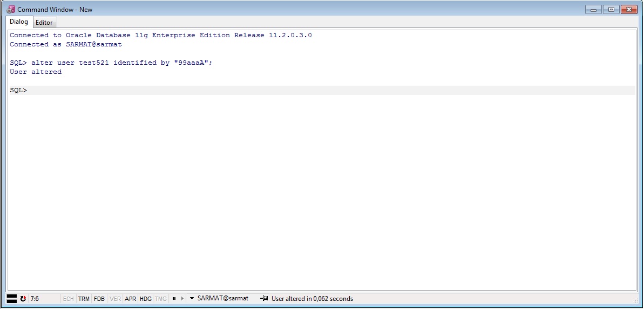
Task: Click the SQL> prompt input line
Action: tap(324, 91)
